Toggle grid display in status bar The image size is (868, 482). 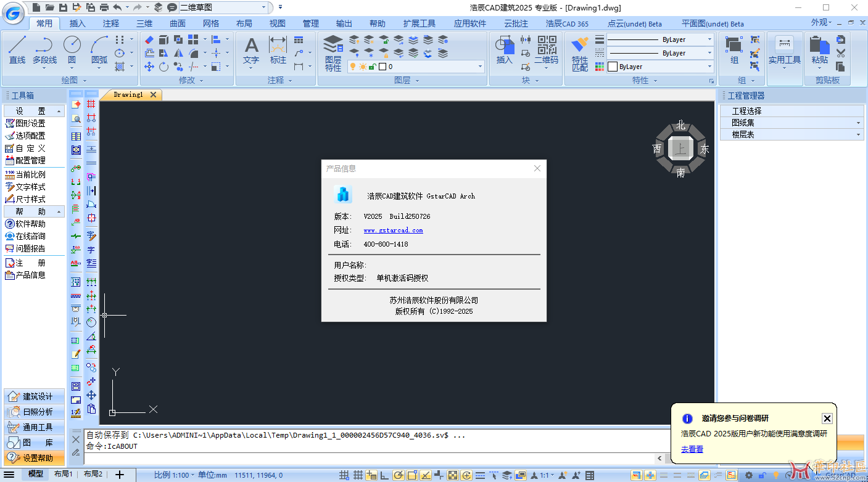coord(358,475)
